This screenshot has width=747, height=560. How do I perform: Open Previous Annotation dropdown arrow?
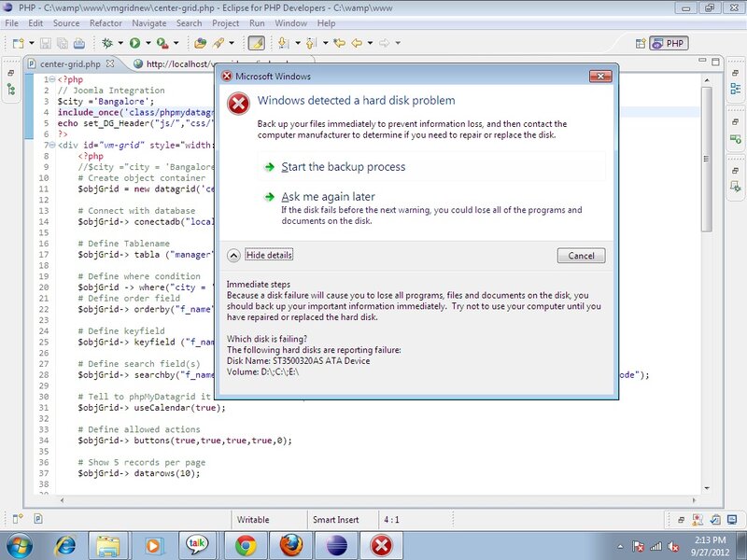[x=325, y=43]
